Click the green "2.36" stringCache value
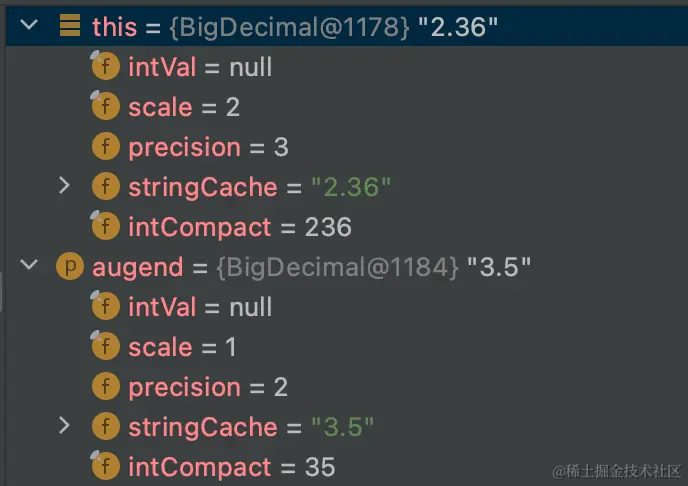 click(351, 187)
